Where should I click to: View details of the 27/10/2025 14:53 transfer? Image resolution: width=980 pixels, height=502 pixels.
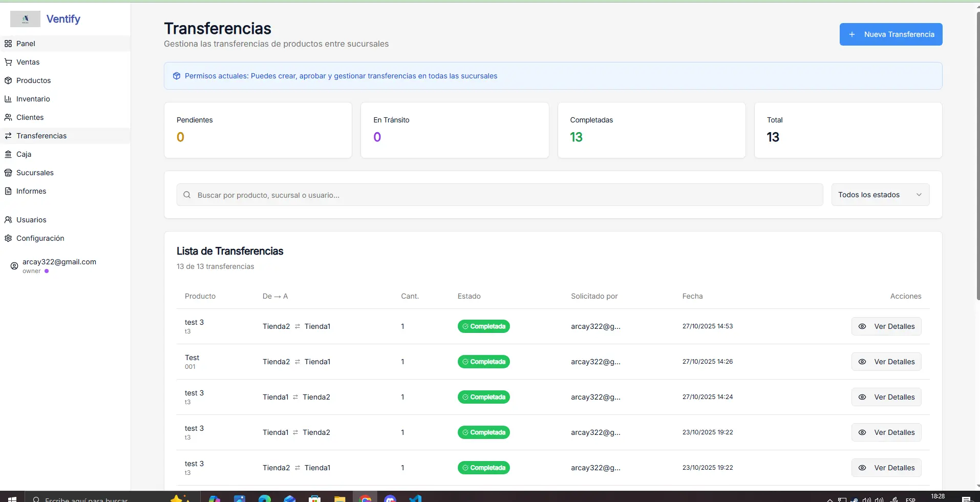(x=886, y=326)
